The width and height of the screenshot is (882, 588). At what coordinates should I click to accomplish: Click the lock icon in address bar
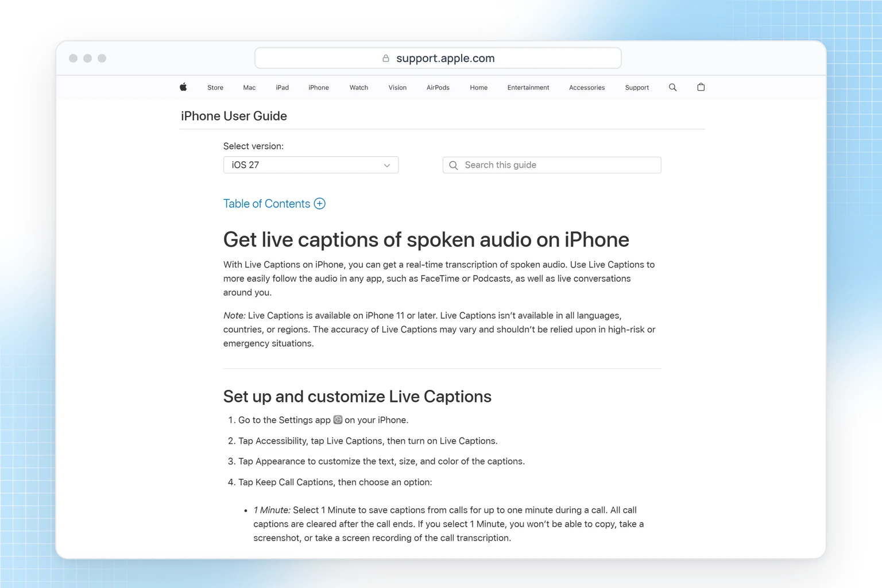click(386, 58)
